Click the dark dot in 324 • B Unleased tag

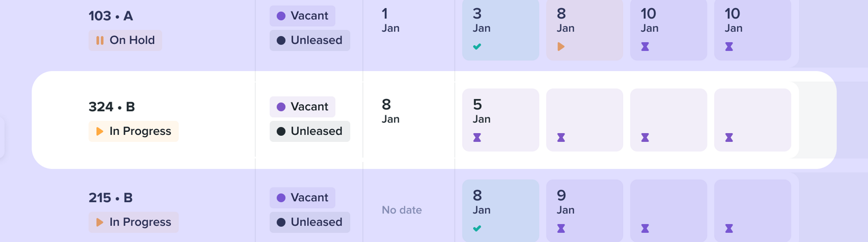[x=281, y=131]
